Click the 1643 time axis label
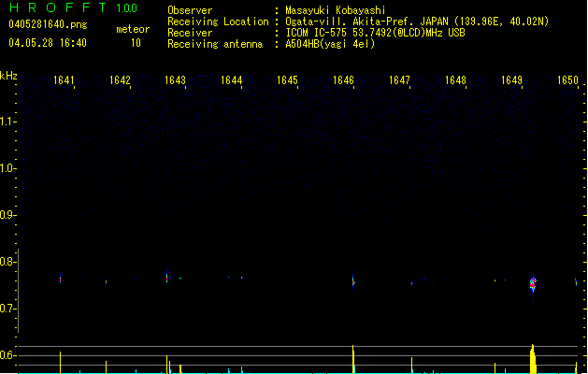 [x=176, y=80]
